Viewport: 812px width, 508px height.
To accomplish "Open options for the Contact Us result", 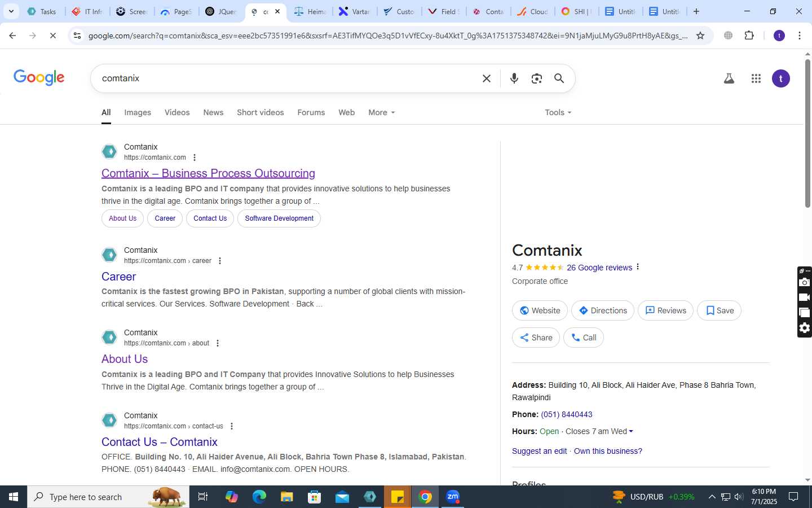I will (232, 426).
